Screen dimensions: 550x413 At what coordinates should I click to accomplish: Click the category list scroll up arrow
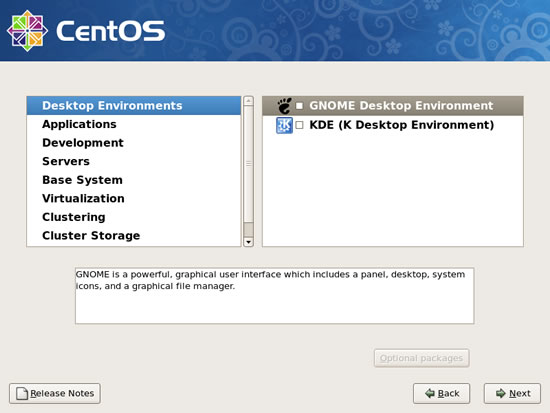click(248, 101)
